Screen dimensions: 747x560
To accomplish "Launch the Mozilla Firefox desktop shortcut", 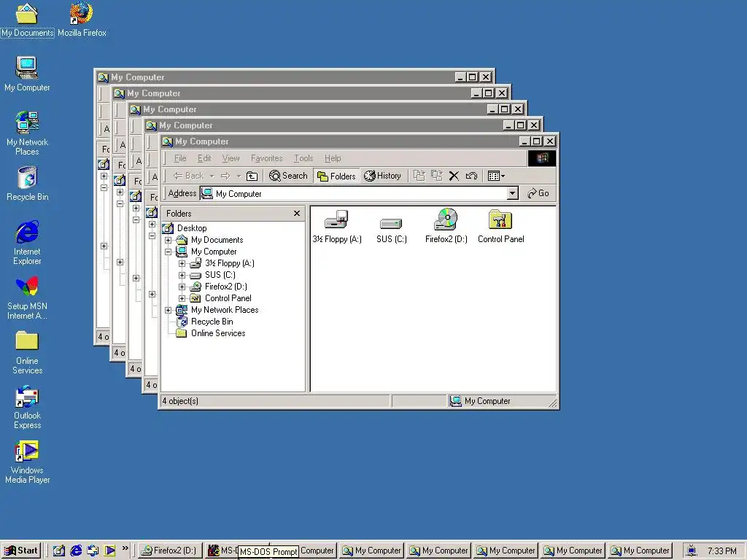I will click(82, 19).
